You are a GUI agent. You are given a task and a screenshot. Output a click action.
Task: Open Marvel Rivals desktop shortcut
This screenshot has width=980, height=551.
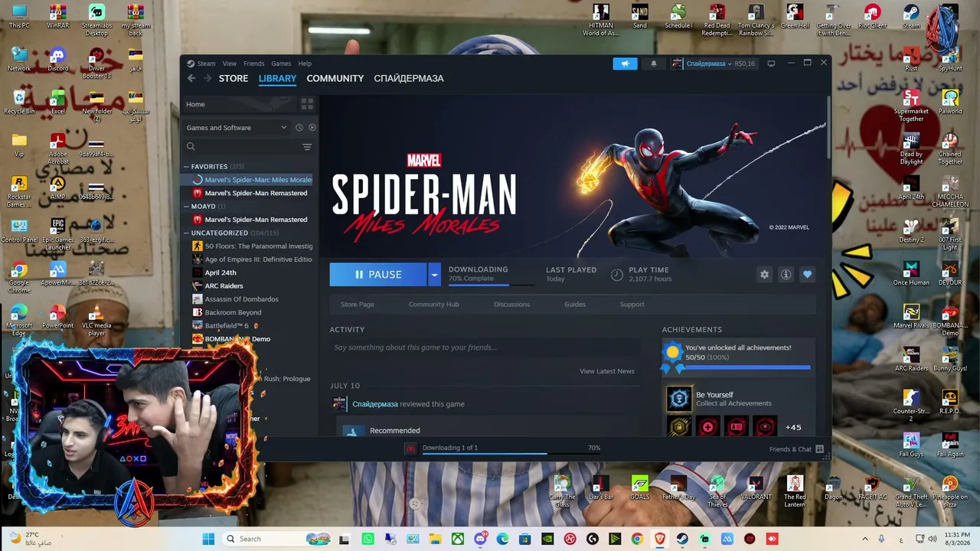911,316
